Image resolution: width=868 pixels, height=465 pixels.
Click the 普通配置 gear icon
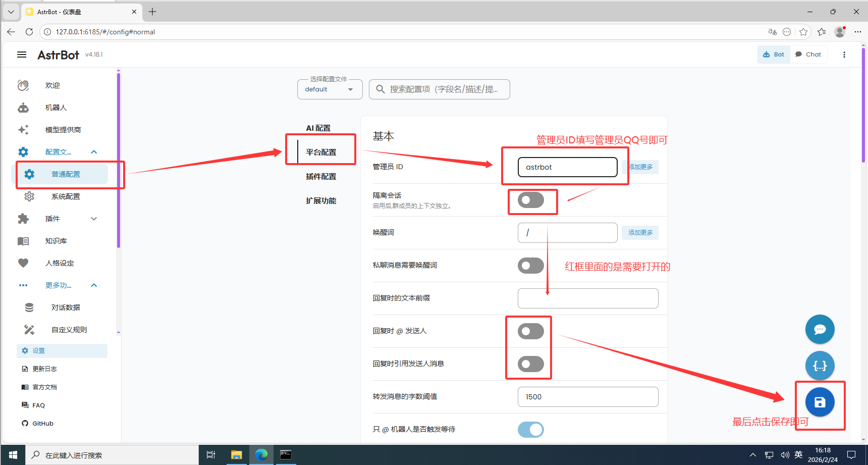(29, 174)
